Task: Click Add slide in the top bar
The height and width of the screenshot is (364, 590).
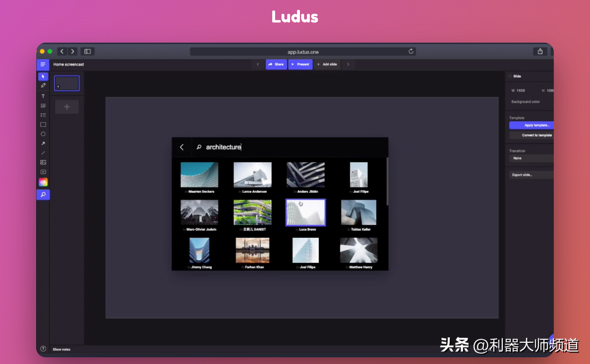Action: click(x=327, y=64)
